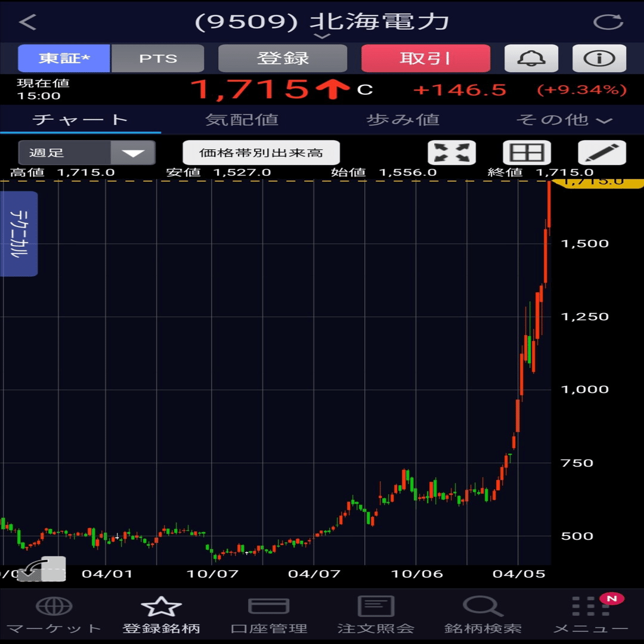
Task: Switch to the 気配値 tab
Action: tap(241, 120)
